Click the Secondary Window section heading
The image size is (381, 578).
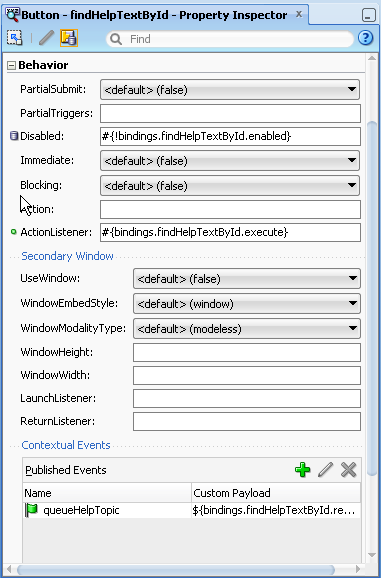(x=67, y=256)
